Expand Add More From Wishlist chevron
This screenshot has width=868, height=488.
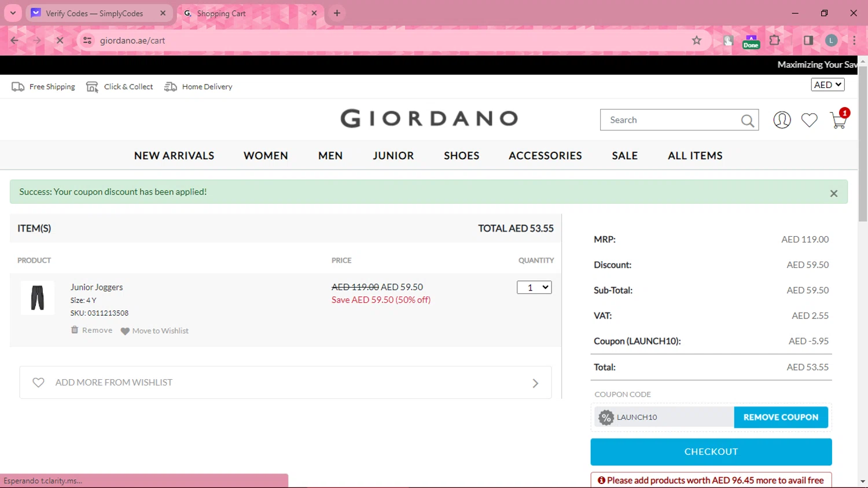[535, 383]
